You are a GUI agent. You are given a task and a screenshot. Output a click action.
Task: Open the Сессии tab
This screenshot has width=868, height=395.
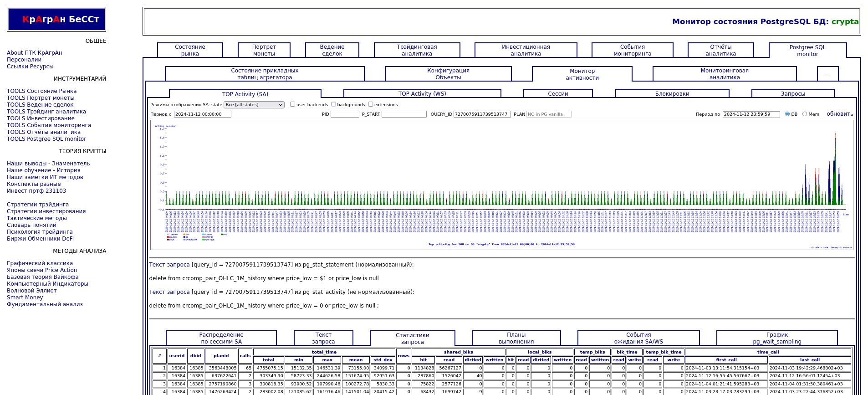pyautogui.click(x=557, y=94)
